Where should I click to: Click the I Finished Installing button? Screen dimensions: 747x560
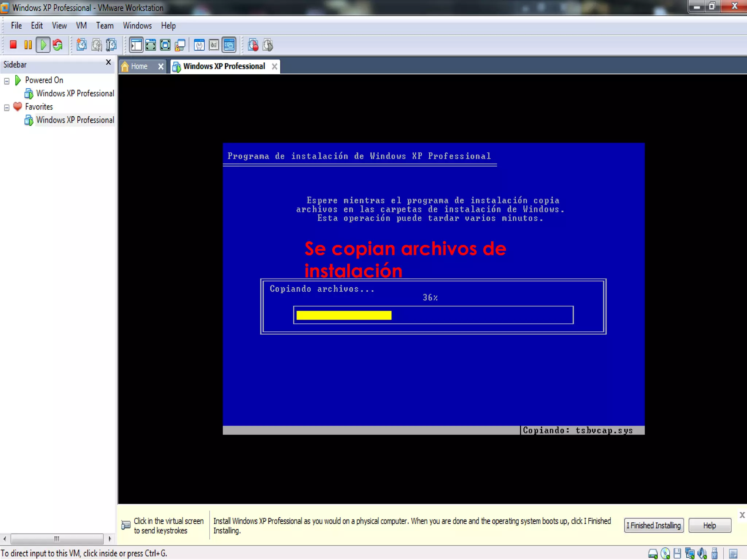[653, 525]
